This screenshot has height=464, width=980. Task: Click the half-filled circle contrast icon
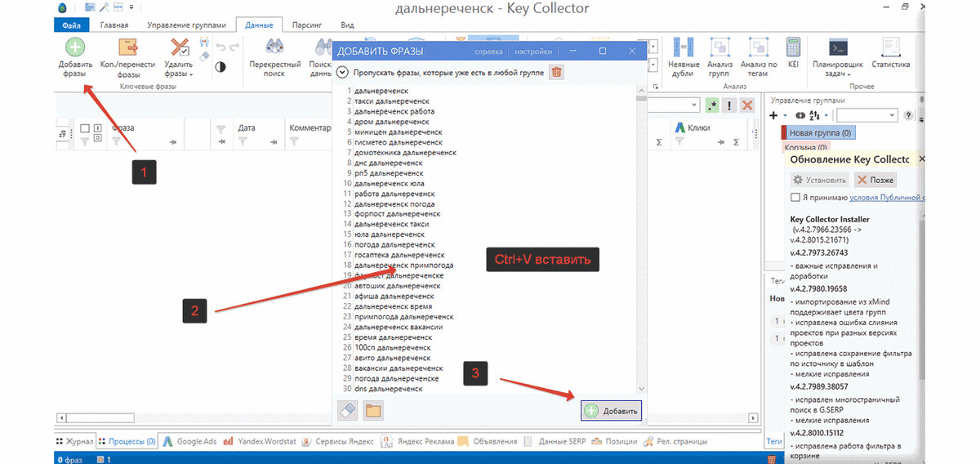(220, 67)
